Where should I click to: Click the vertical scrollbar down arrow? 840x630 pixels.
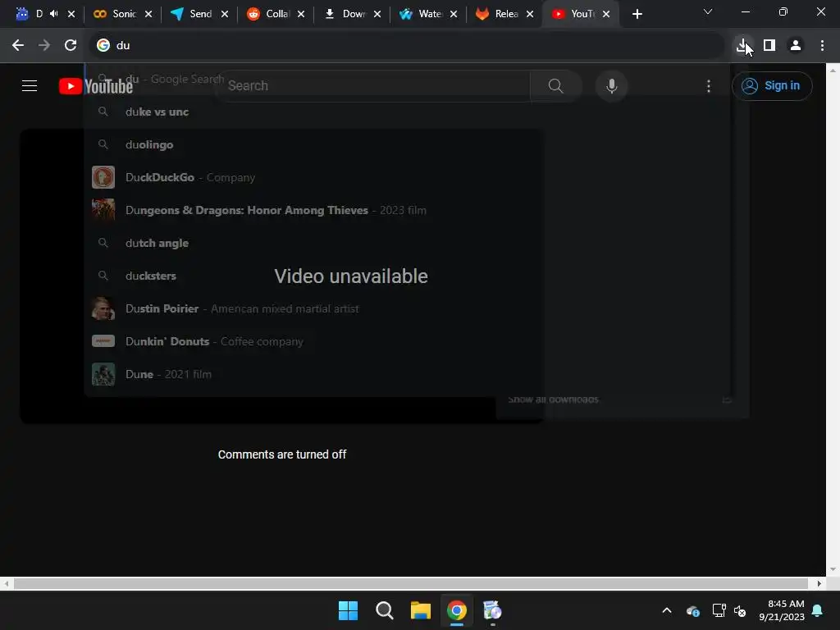tap(833, 569)
